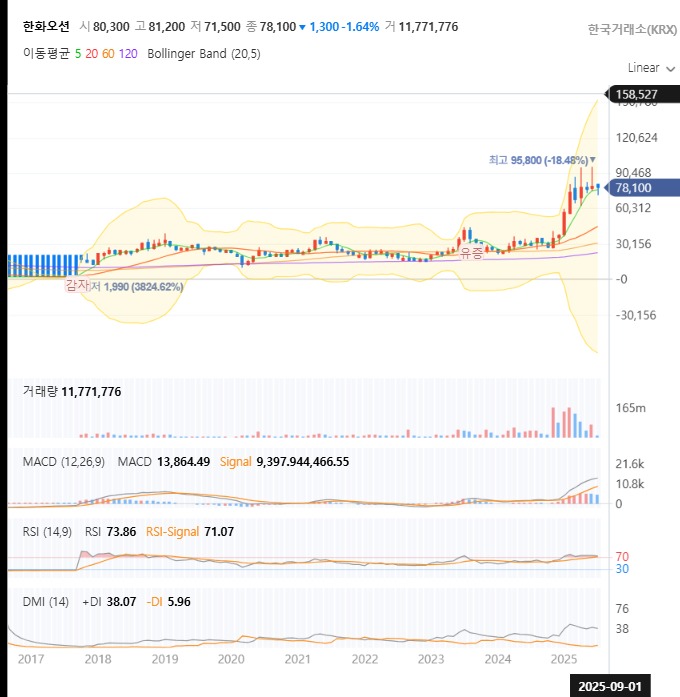Click the 2025-09-01 date tag
The width and height of the screenshot is (680, 697).
pyautogui.click(x=610, y=686)
